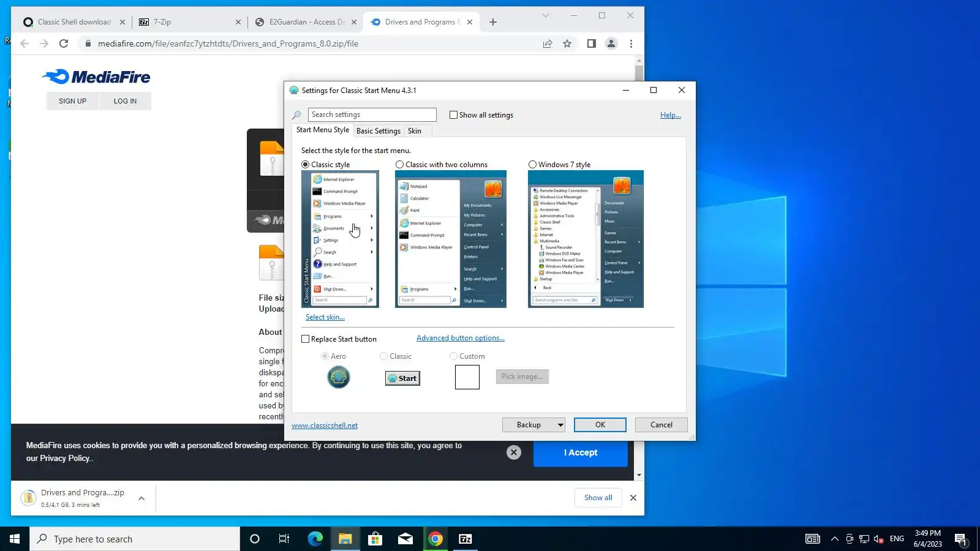Click I Accept cookies button
980x551 pixels.
tap(581, 452)
